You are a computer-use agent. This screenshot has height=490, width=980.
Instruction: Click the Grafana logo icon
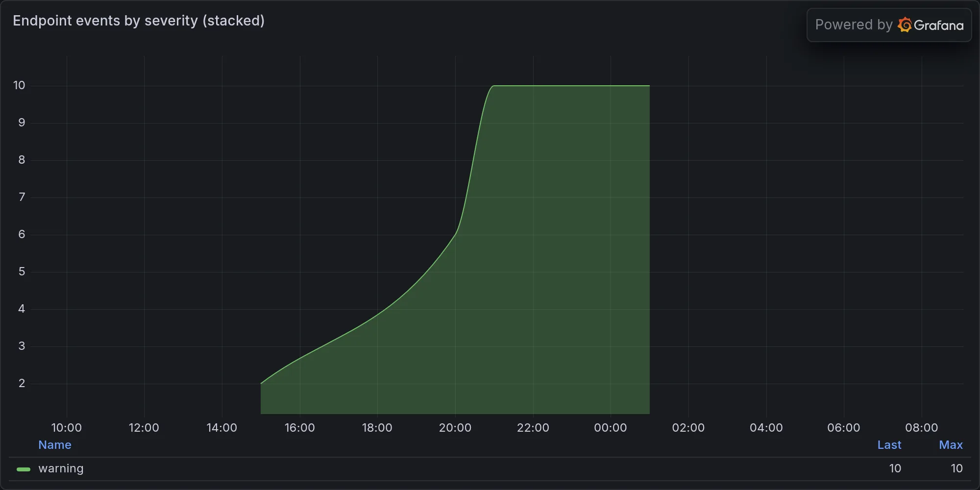pos(905,25)
